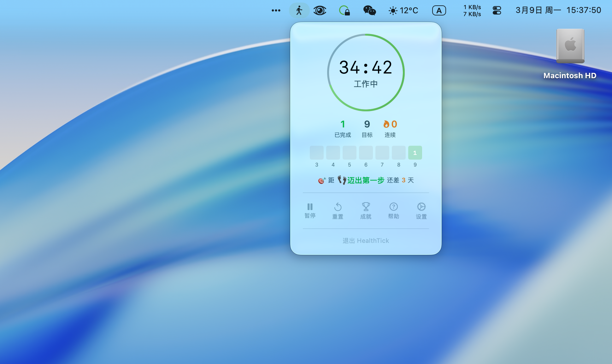Image resolution: width=612 pixels, height=364 pixels.
Task: Open WeChat menu bar icon
Action: click(x=369, y=10)
